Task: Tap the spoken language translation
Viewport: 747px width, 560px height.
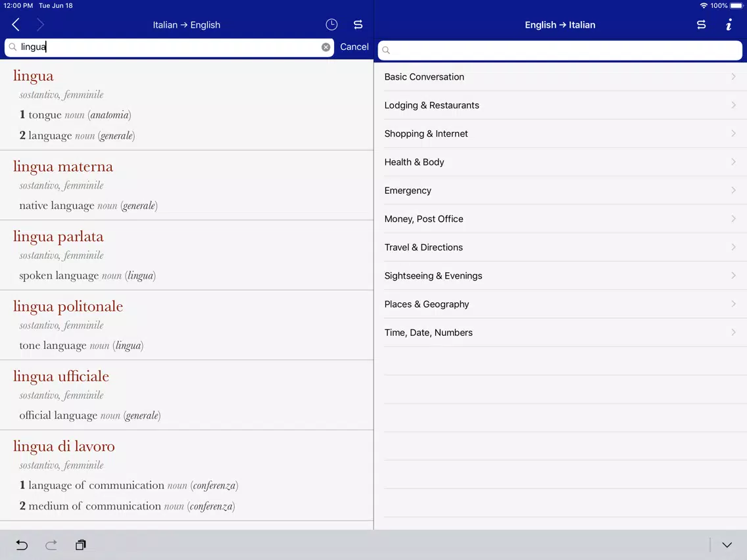Action: pos(87,275)
